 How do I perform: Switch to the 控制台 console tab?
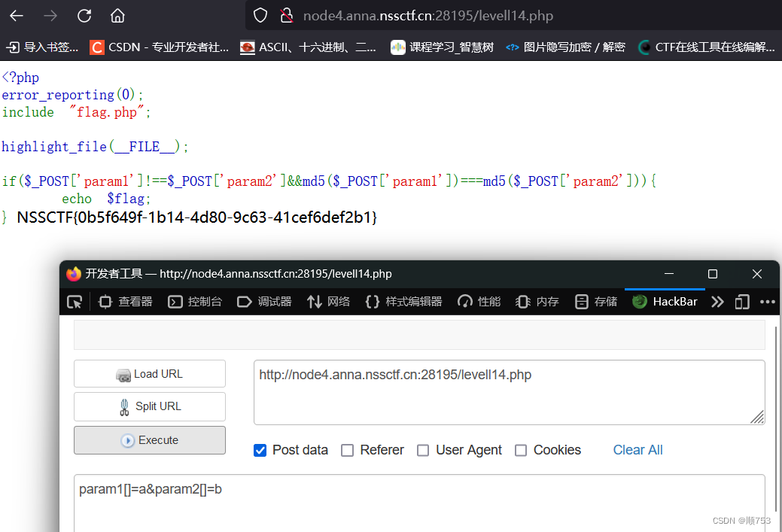pos(195,302)
